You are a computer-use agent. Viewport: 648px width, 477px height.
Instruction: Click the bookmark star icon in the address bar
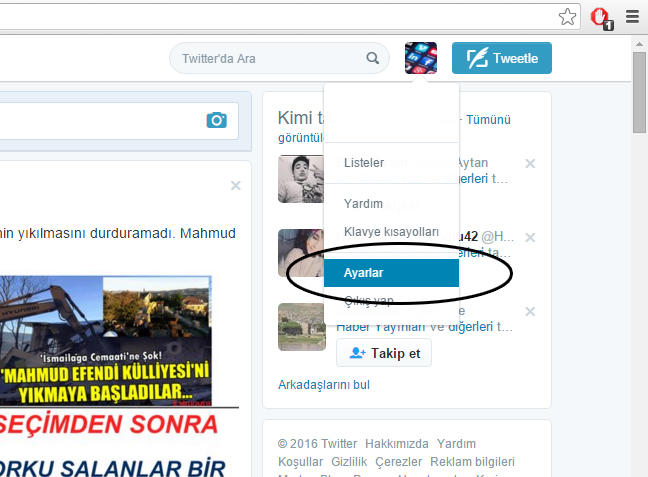[567, 17]
